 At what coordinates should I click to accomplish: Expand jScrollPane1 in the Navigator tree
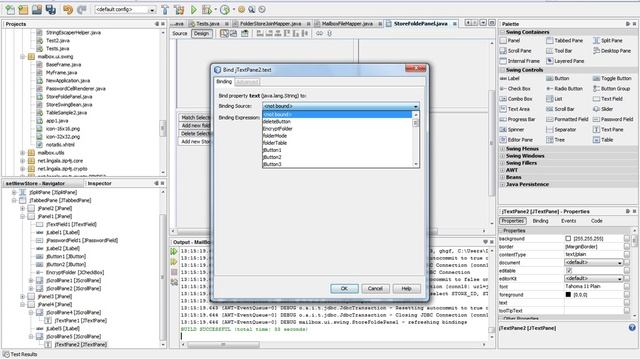point(31,280)
